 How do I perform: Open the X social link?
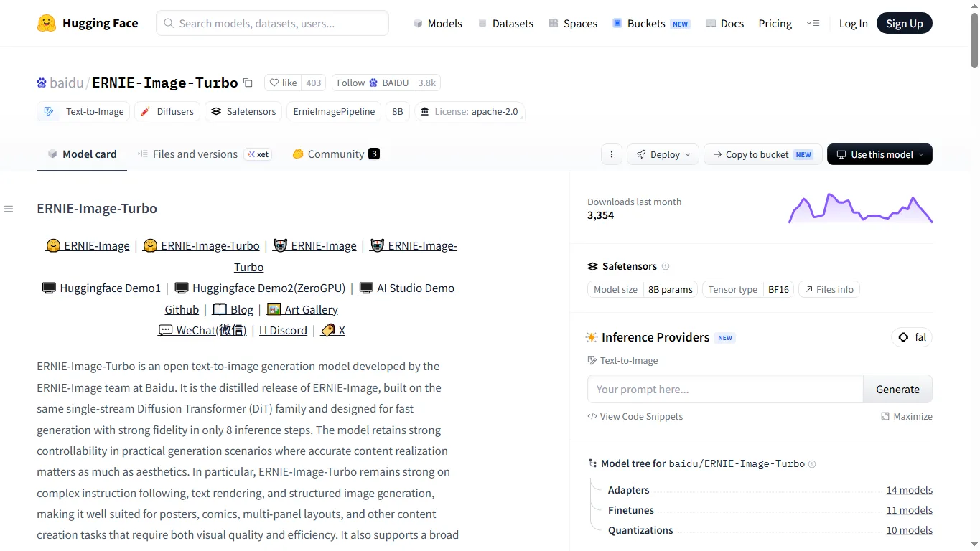(x=333, y=330)
